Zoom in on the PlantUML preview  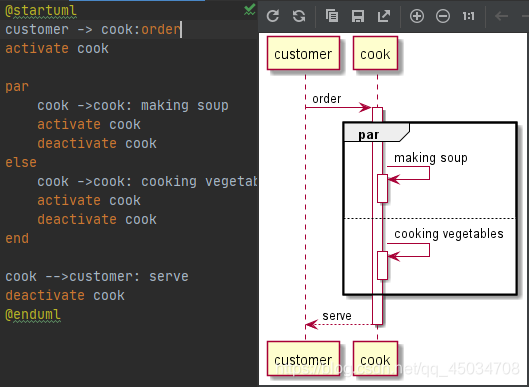coord(417,16)
